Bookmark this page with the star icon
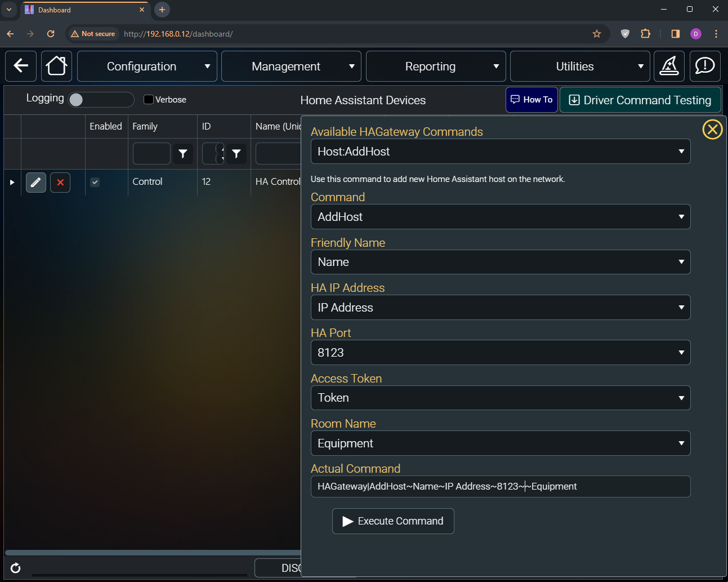This screenshot has height=582, width=728. [x=597, y=34]
